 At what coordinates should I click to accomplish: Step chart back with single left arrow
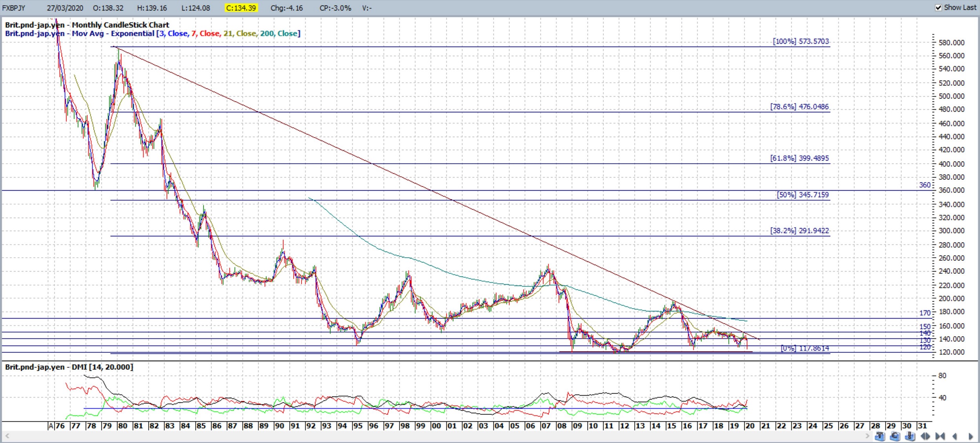(x=955, y=436)
